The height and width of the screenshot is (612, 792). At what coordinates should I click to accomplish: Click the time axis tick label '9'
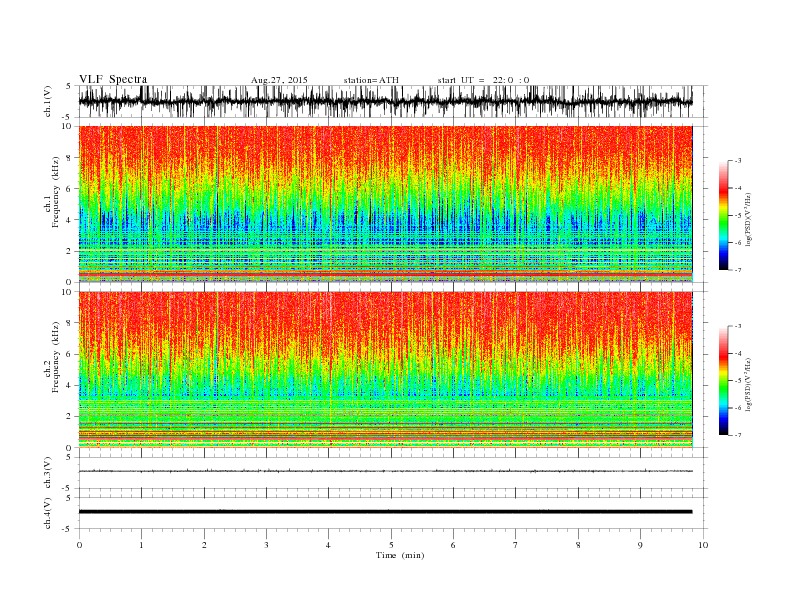pos(640,545)
